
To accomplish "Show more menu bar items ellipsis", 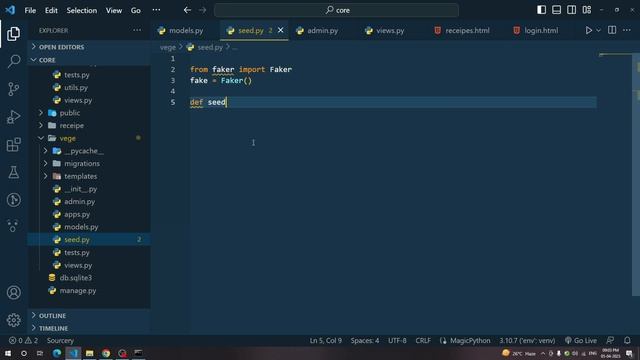I will tap(156, 10).
